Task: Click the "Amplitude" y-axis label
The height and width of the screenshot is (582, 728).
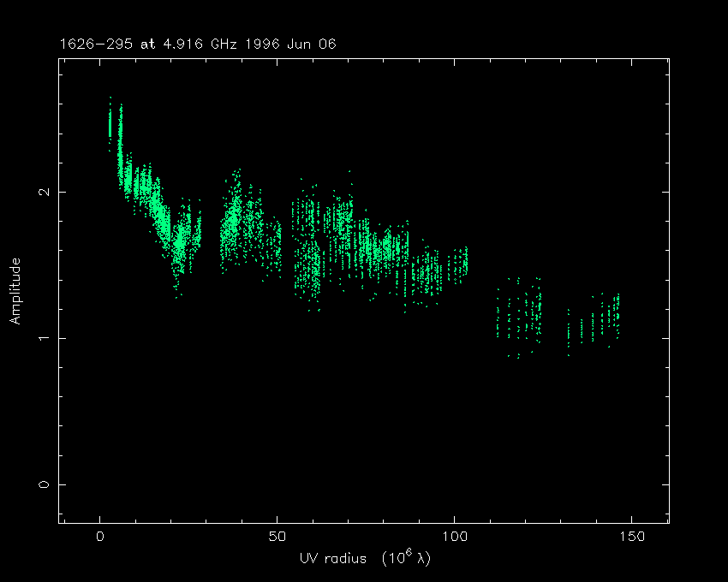Action: tap(15, 291)
